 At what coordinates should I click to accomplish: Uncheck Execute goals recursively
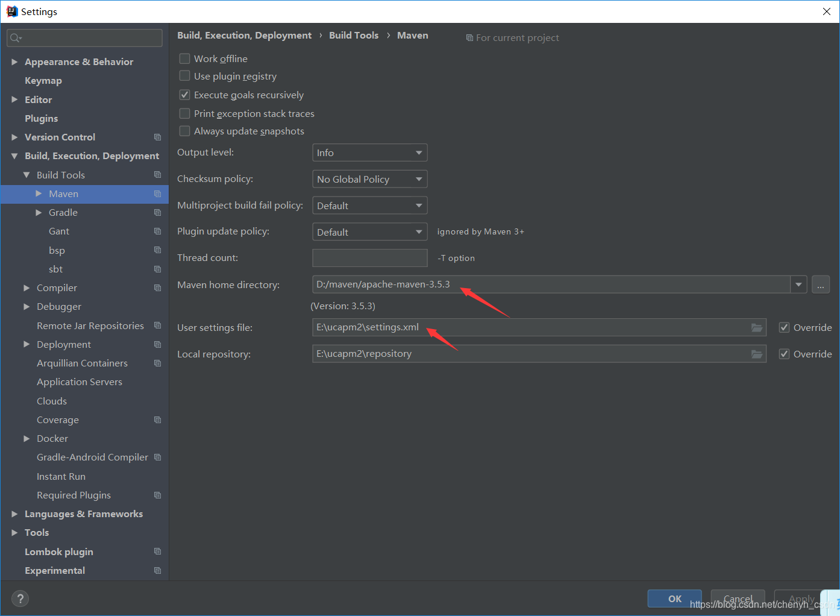pyautogui.click(x=185, y=95)
